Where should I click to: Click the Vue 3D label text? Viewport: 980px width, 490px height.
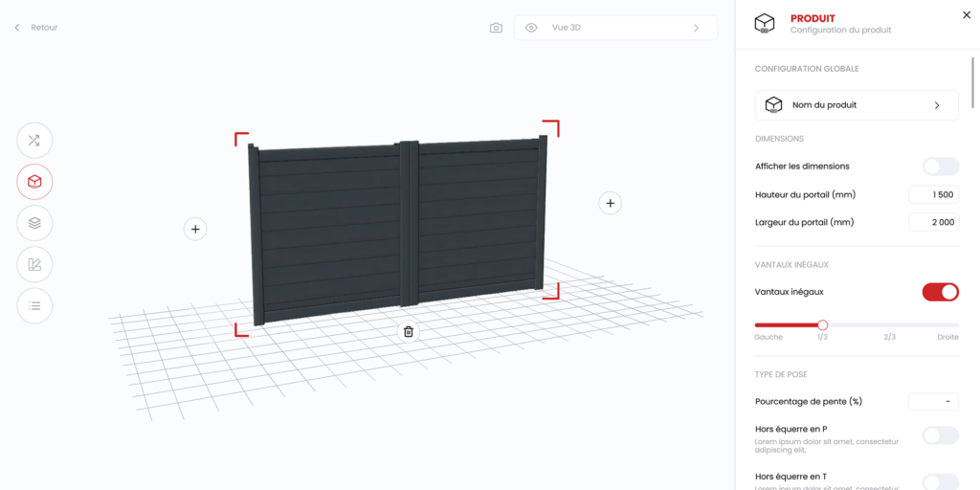pyautogui.click(x=567, y=28)
